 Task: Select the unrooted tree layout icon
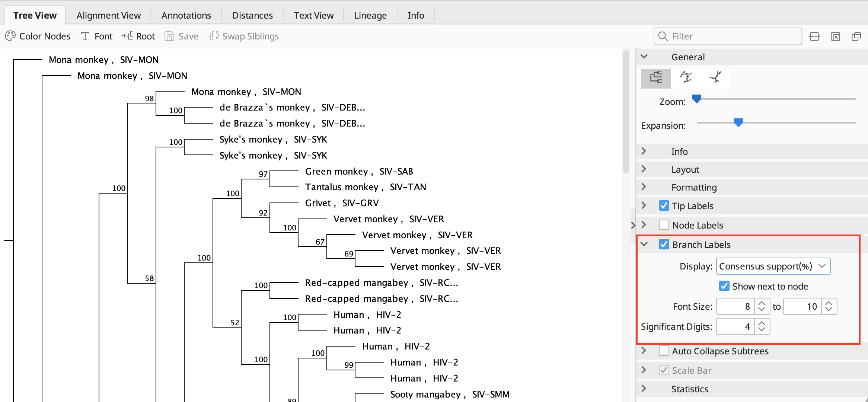(715, 77)
